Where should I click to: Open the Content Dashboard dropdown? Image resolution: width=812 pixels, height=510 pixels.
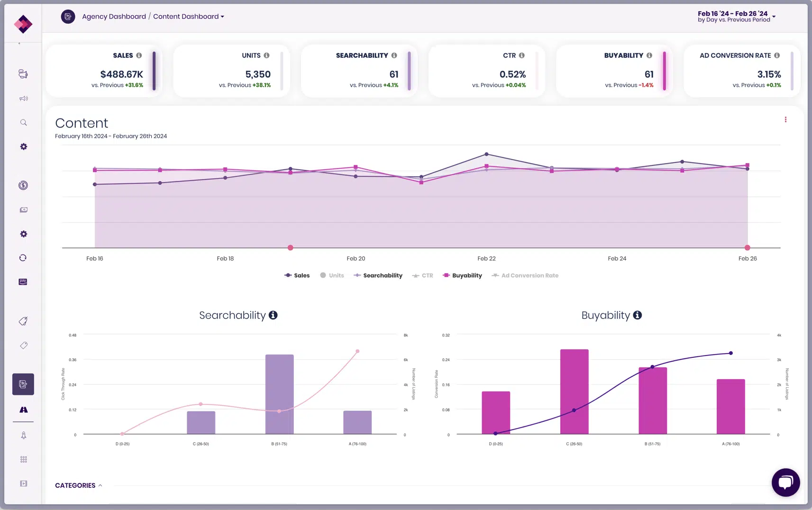189,17
